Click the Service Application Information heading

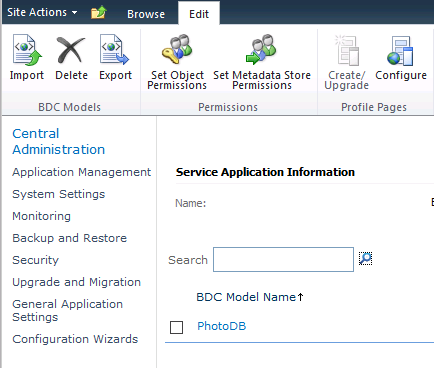point(265,172)
